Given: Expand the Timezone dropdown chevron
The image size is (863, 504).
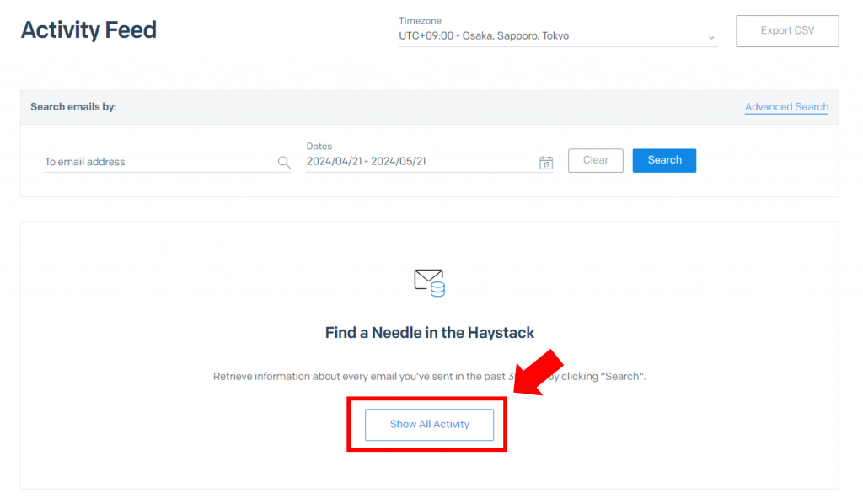Looking at the screenshot, I should pyautogui.click(x=710, y=37).
